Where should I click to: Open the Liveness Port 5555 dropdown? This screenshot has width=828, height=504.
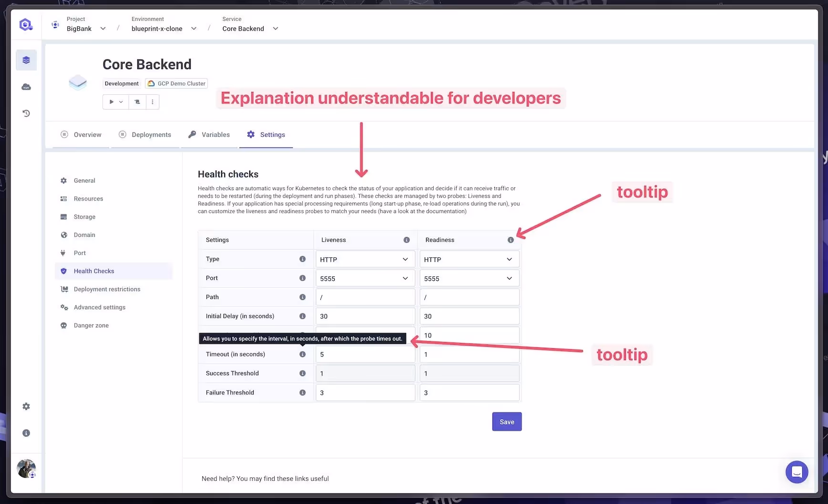click(x=365, y=278)
